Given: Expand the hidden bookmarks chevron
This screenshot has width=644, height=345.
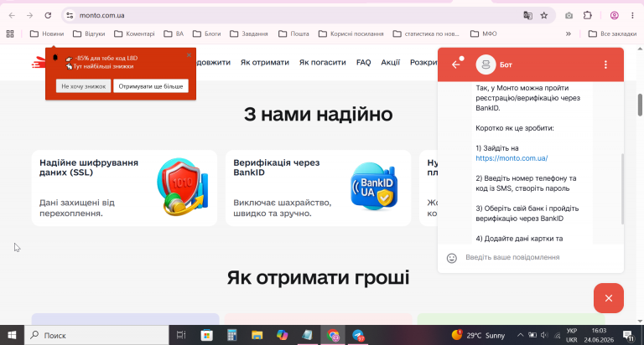Looking at the screenshot, I should 569,33.
